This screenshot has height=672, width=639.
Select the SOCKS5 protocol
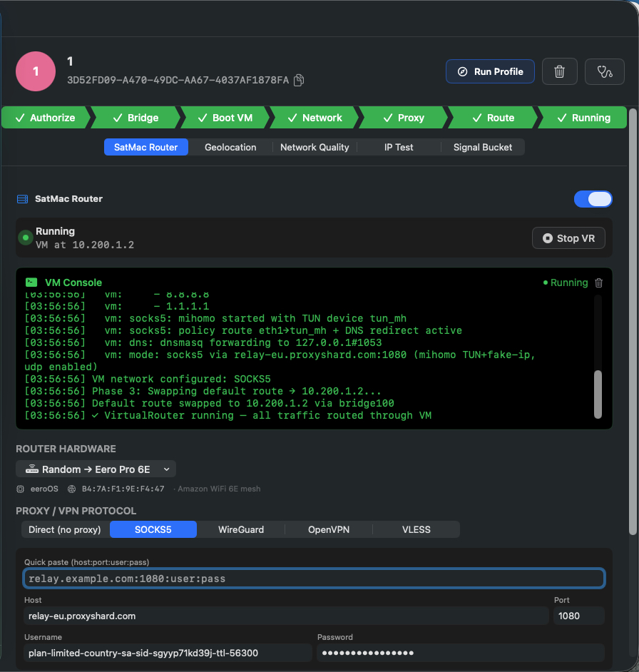point(153,530)
